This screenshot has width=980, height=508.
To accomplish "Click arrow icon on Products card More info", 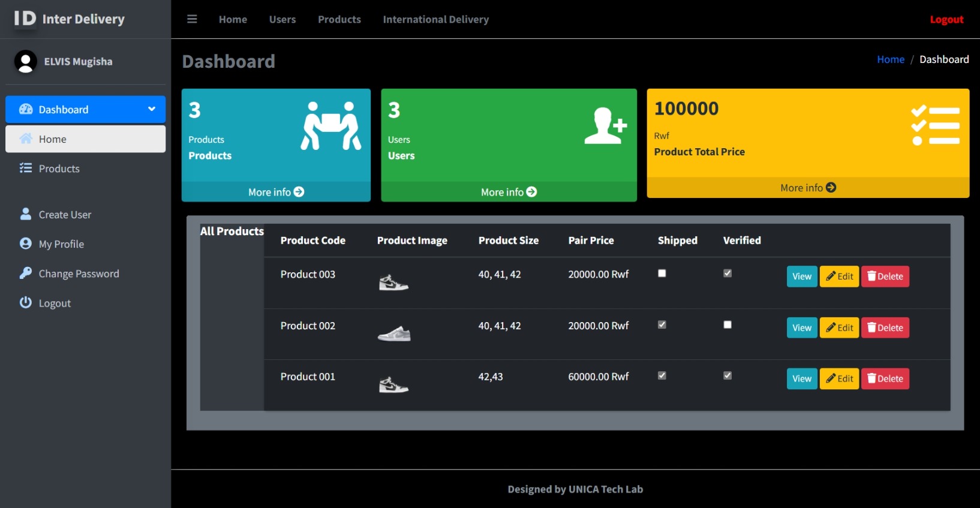I will (x=299, y=192).
